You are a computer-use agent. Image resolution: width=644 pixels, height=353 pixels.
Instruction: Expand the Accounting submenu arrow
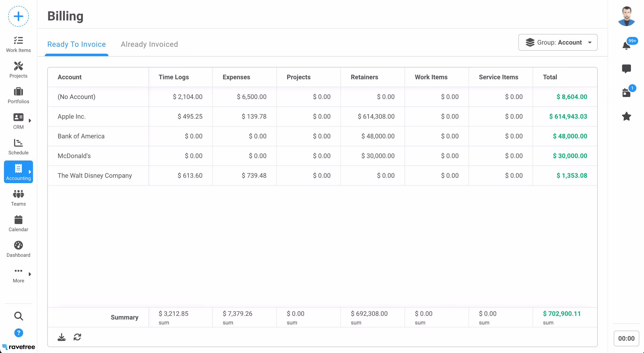point(30,172)
